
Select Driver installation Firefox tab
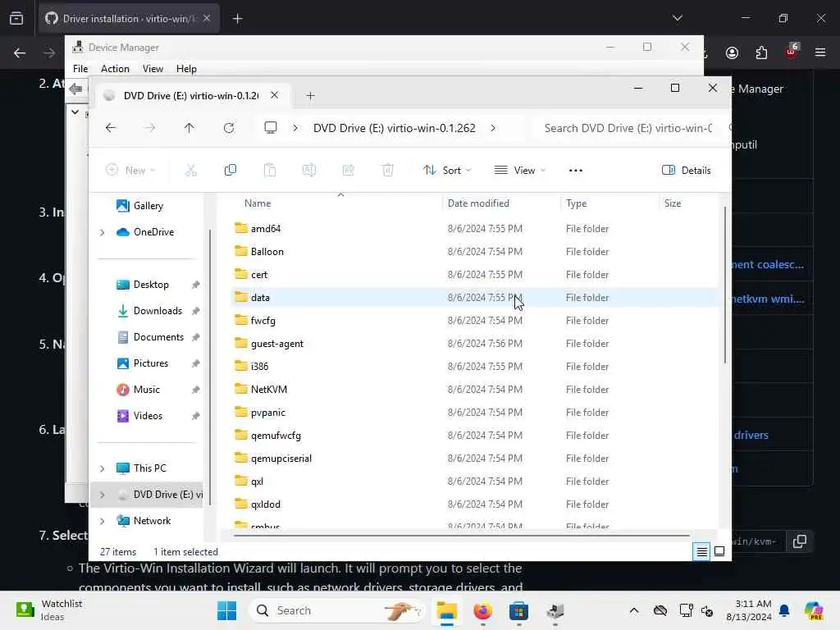[129, 19]
